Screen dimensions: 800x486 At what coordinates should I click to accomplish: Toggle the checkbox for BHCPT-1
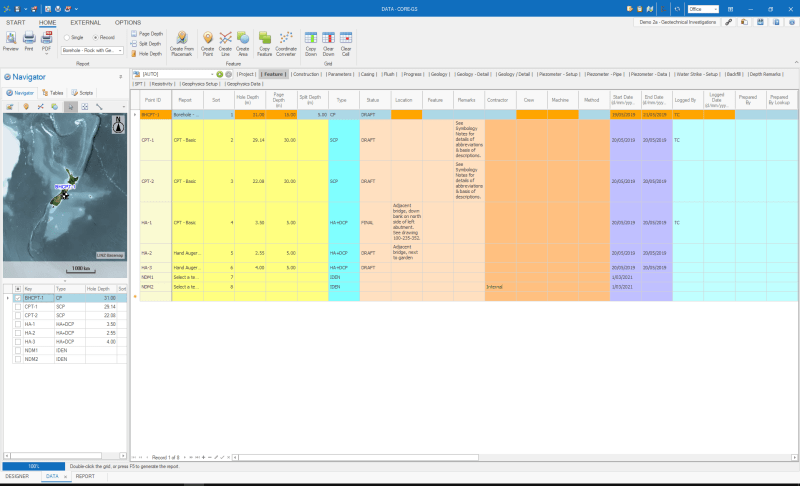click(18, 298)
